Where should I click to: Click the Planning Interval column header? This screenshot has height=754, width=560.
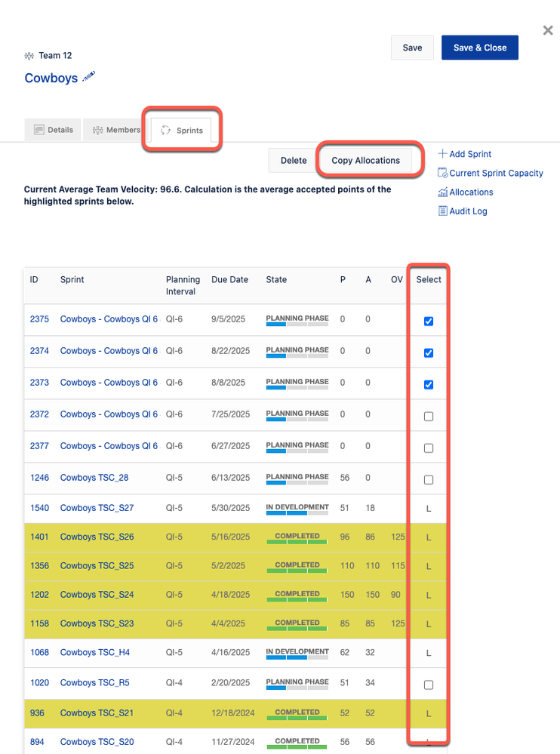[183, 285]
